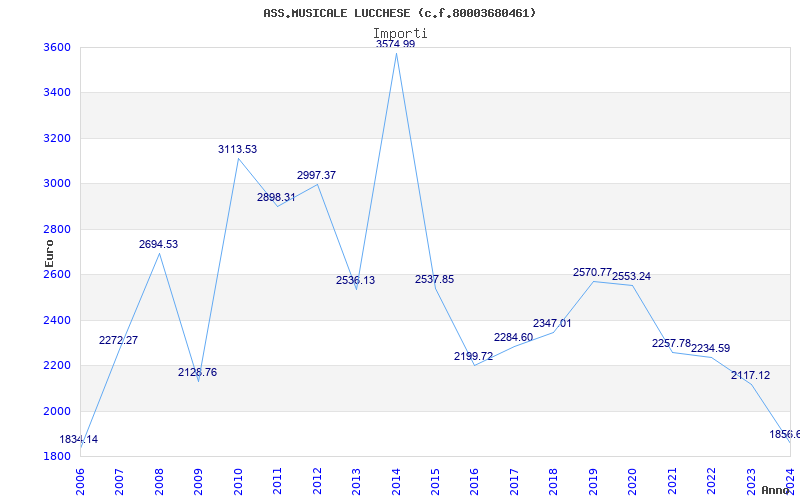The height and width of the screenshot is (500, 800).
Task: Click data label 2536.13
Action: pos(355,281)
